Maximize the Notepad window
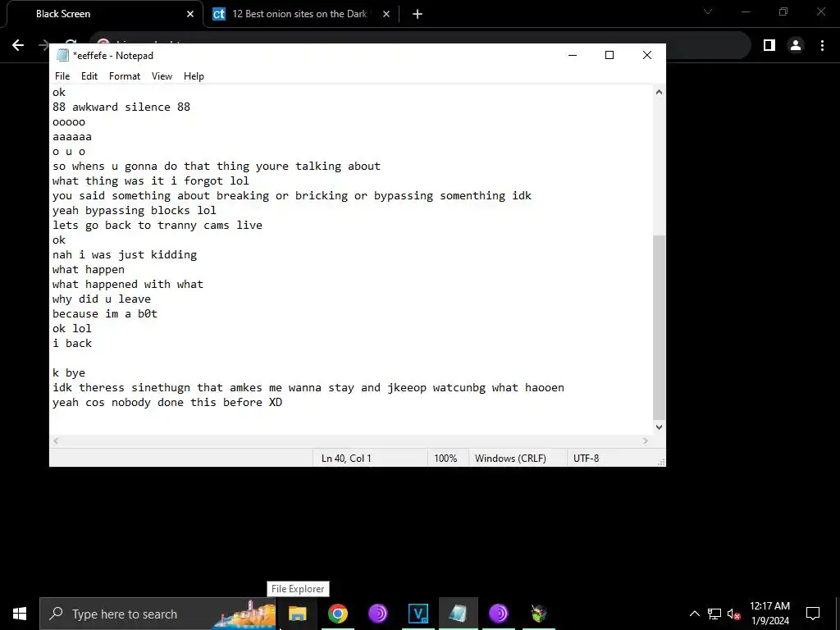840x630 pixels. (609, 55)
